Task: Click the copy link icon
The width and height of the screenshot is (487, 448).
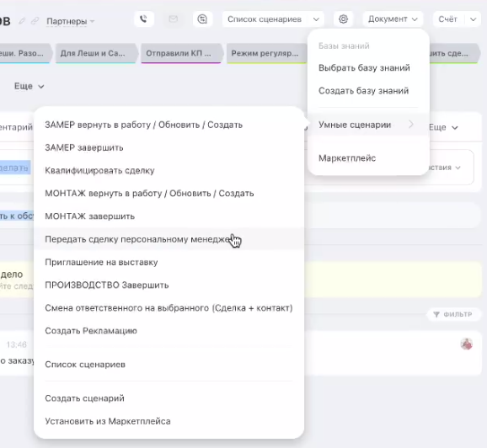Action: pos(35,21)
